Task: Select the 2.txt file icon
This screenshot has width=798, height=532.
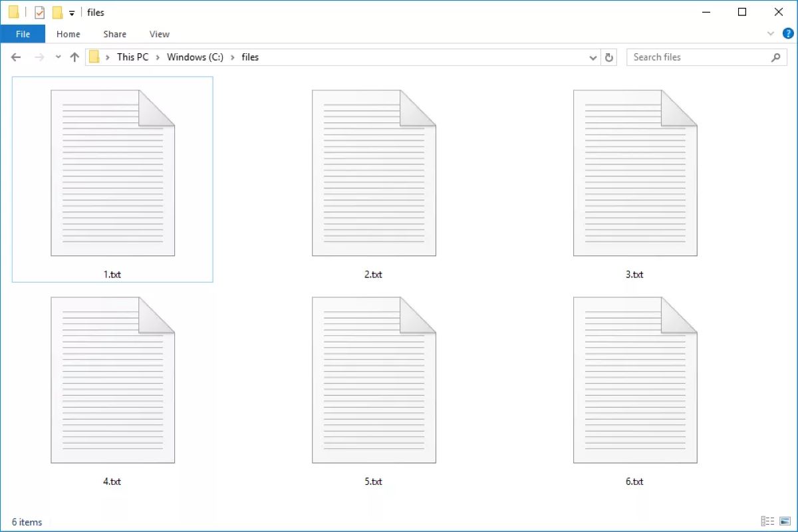Action: (374, 173)
